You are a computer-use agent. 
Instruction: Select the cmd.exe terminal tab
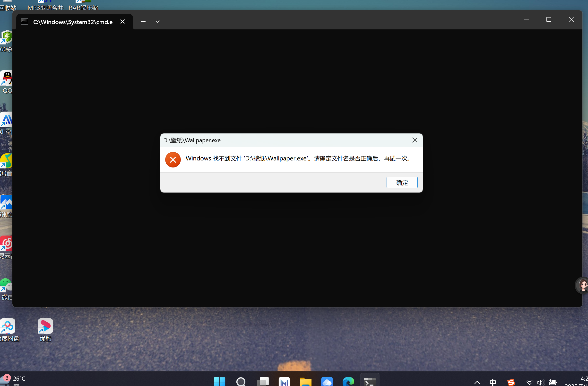point(73,22)
